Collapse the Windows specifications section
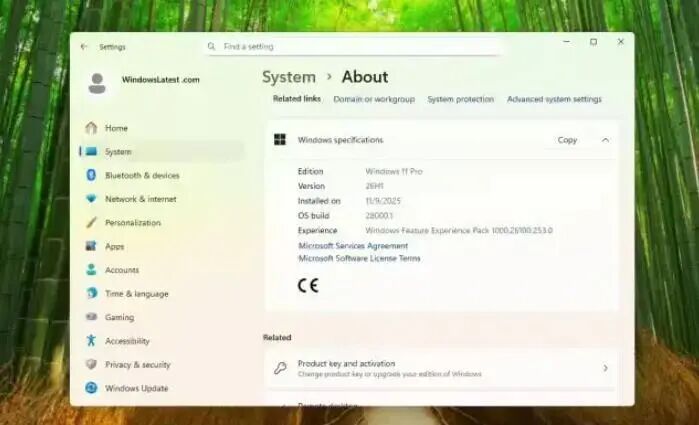Screen dimensions: 699x425 [x=605, y=140]
